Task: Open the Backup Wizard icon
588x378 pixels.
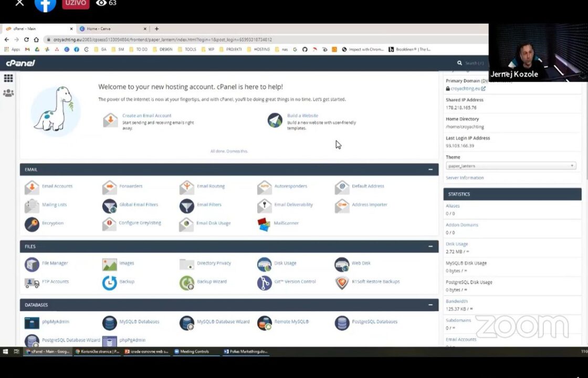Action: 187,282
